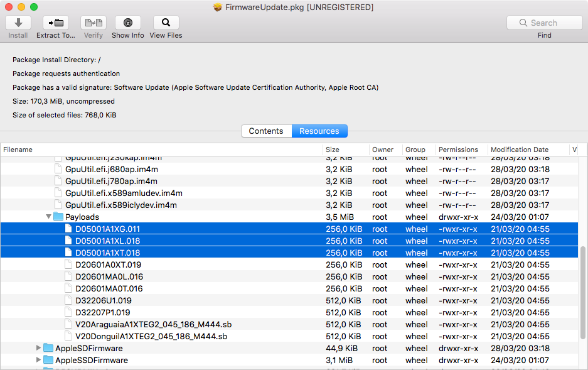
Task: Expand the AppleSSDFirmware folder
Action: click(x=38, y=360)
